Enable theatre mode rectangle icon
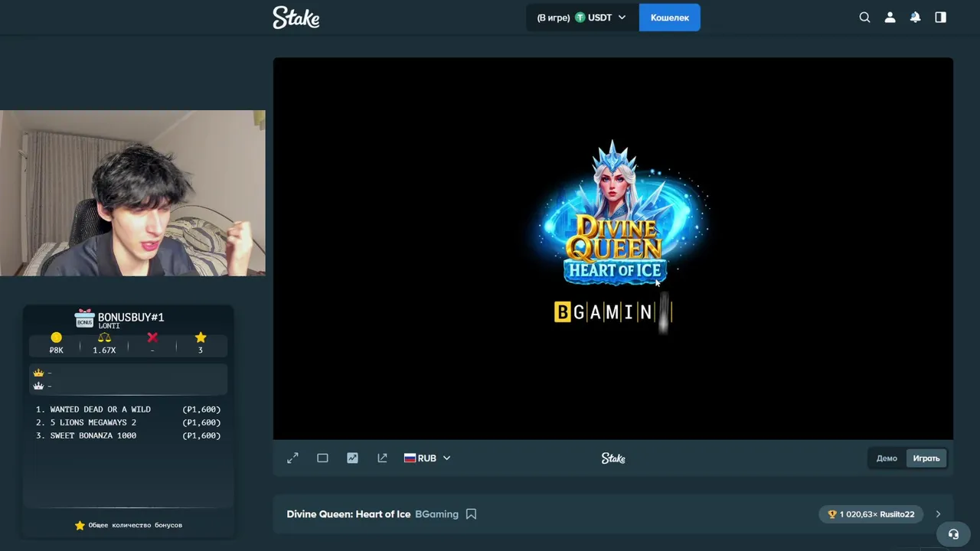 click(322, 458)
